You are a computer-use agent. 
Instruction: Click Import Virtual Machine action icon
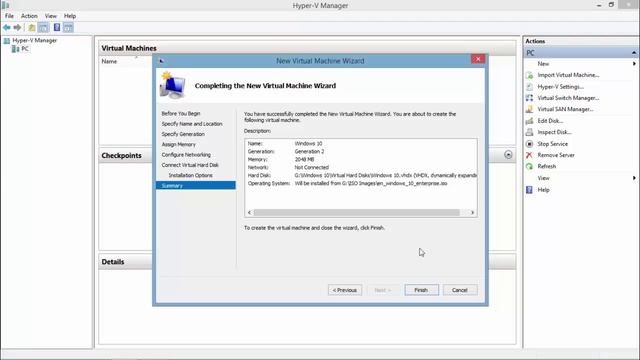[x=529, y=75]
